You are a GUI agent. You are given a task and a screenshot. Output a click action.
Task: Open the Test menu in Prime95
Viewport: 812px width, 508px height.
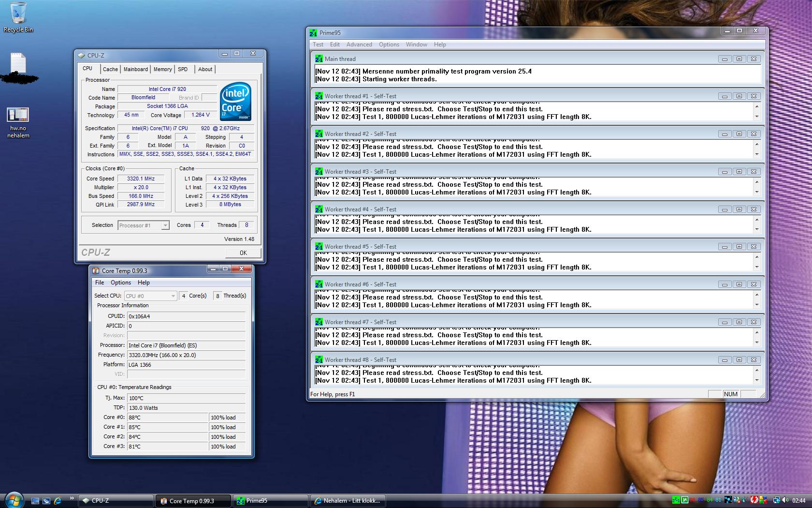[318, 45]
